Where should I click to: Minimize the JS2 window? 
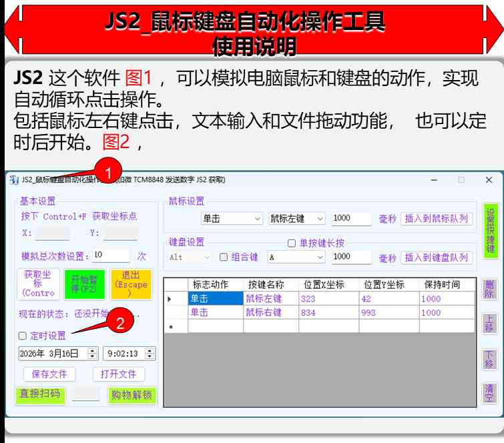pos(434,180)
